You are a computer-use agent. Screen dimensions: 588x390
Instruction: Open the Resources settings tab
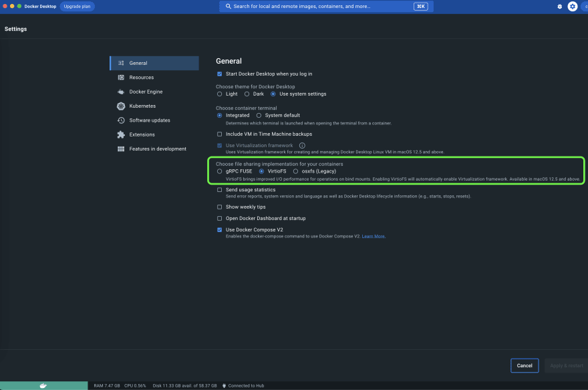[x=154, y=78]
